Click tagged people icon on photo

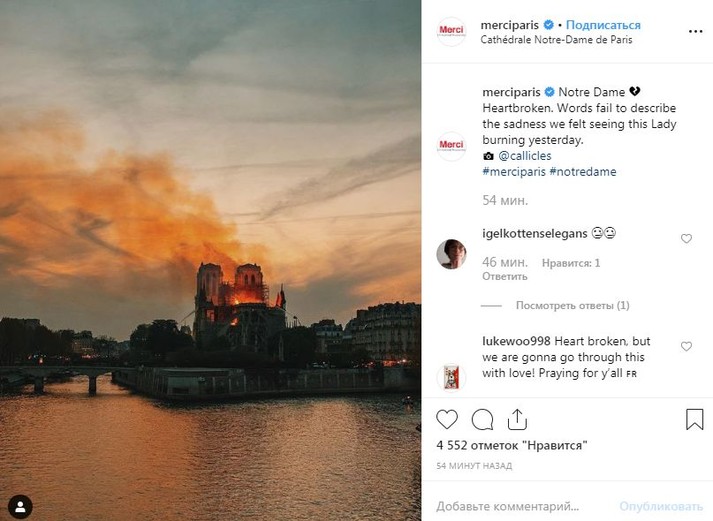(x=20, y=504)
